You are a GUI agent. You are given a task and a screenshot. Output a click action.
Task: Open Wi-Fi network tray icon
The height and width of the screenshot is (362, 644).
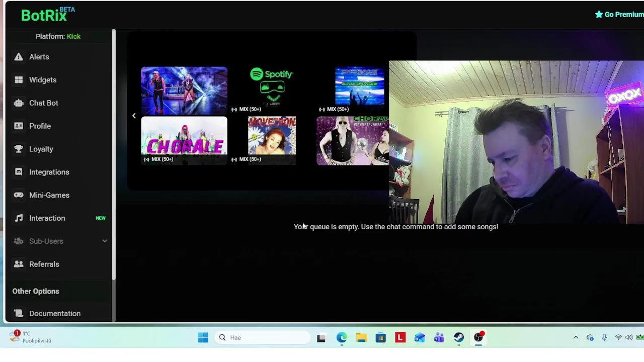pyautogui.click(x=618, y=337)
